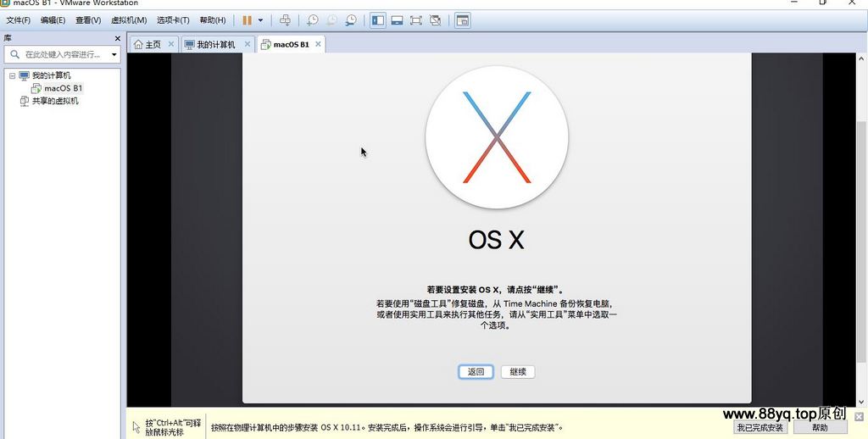
Task: Toggle the thumbnail bar view icon
Action: (x=397, y=20)
